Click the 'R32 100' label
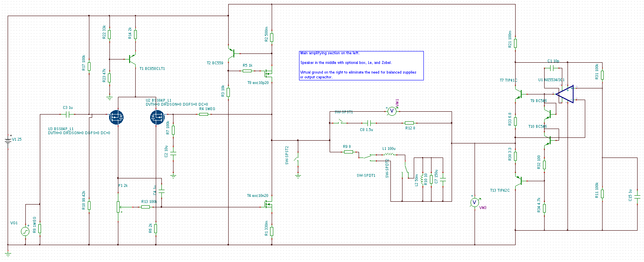The image size is (644, 262). [539, 162]
